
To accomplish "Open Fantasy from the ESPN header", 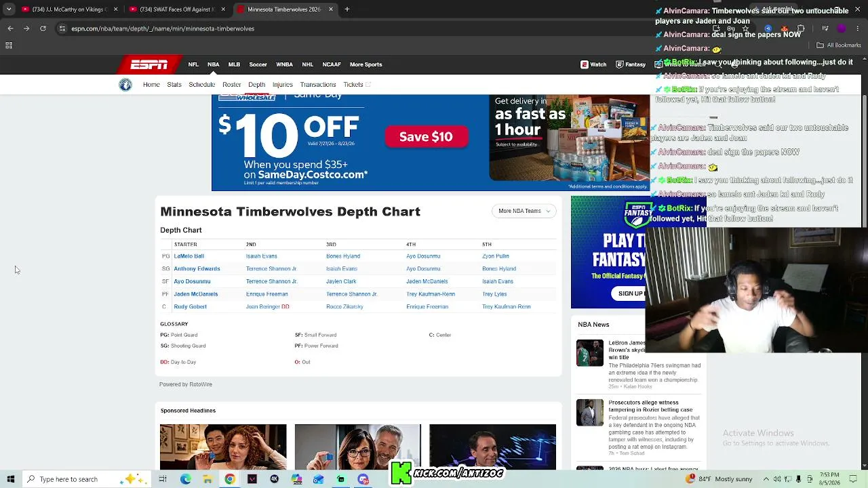I will pyautogui.click(x=631, y=64).
